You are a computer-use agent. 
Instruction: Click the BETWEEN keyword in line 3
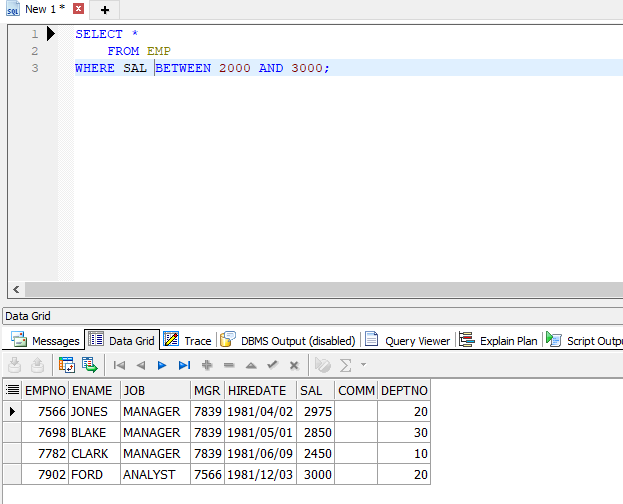(x=183, y=68)
